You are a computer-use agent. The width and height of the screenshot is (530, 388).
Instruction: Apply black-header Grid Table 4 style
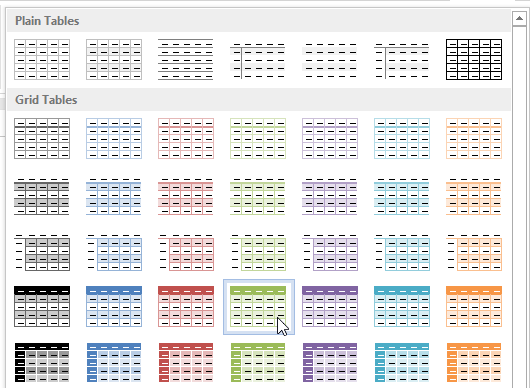click(x=42, y=307)
